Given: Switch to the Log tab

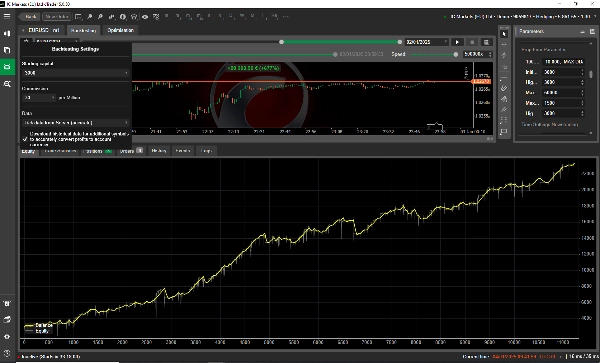Looking at the screenshot, I should tap(206, 151).
